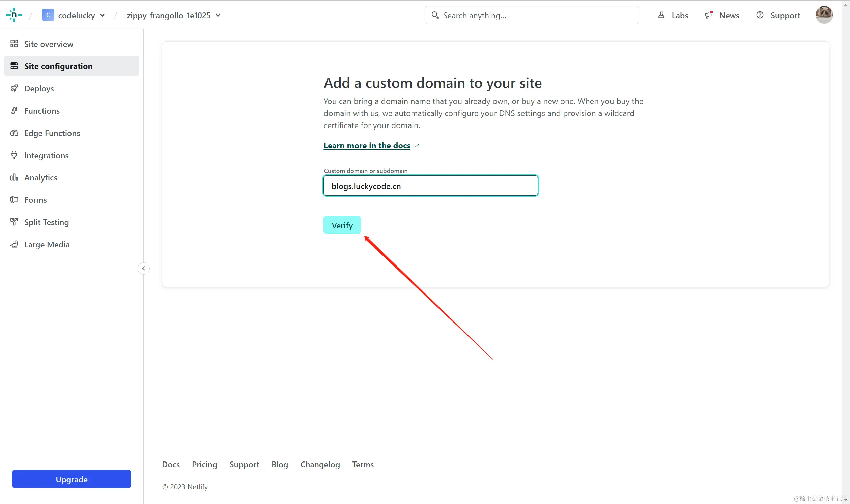Focus the Search anything field
Screen dimensions: 850x504
pos(532,15)
